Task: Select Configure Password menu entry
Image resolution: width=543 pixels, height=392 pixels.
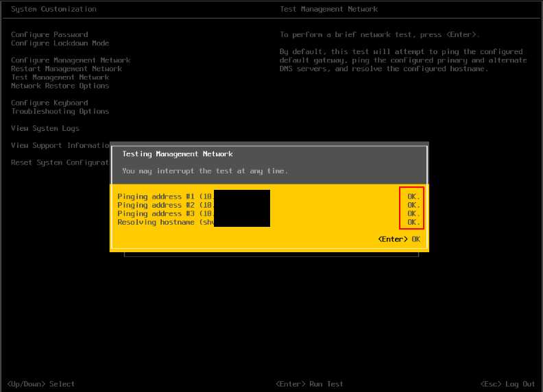Action: tap(49, 35)
